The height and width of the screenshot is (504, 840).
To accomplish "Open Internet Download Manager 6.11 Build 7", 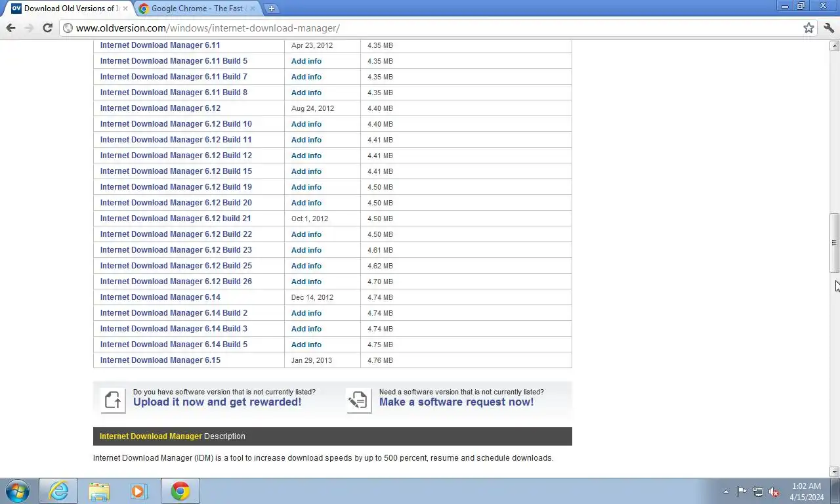I will [174, 77].
